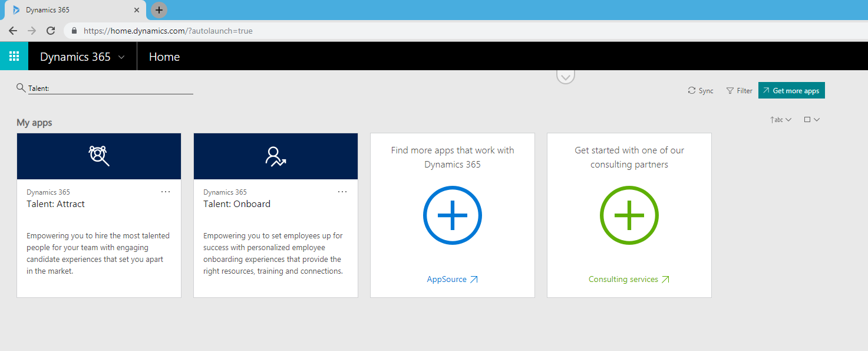Select the Dynamics 365 browser tab
868x351 pixels.
click(x=77, y=10)
